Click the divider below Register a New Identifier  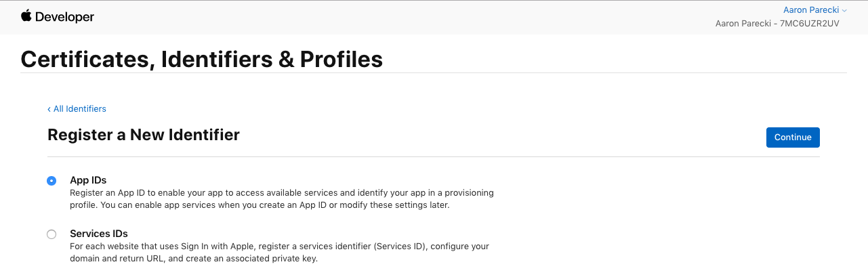(434, 157)
